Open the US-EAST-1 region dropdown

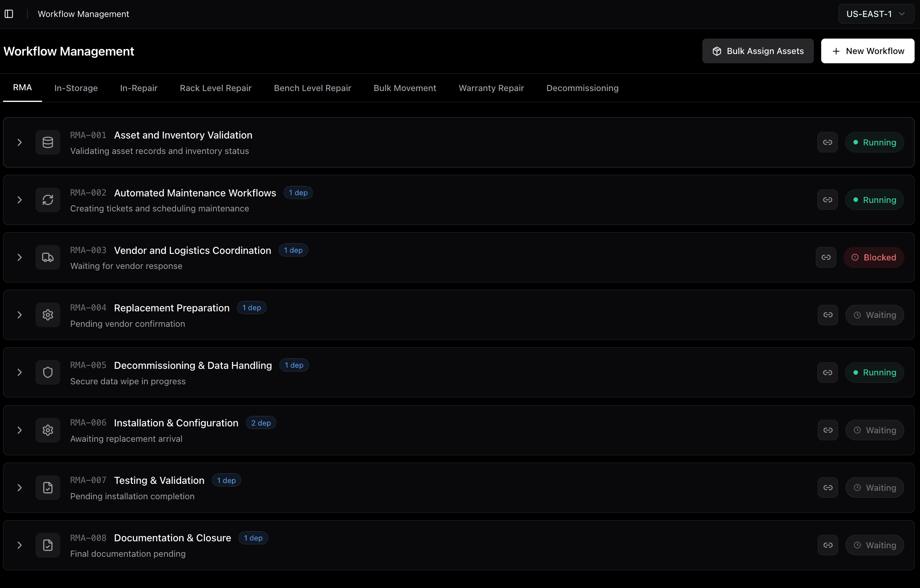click(875, 14)
